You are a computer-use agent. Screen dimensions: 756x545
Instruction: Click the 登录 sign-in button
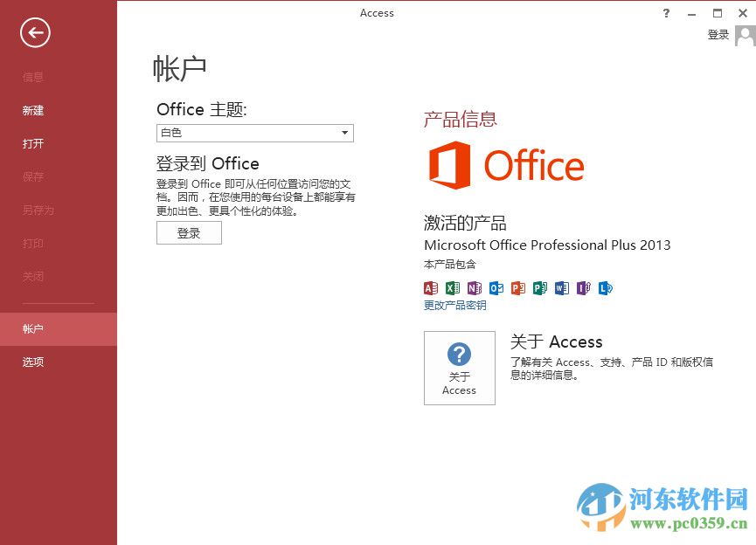click(x=189, y=232)
